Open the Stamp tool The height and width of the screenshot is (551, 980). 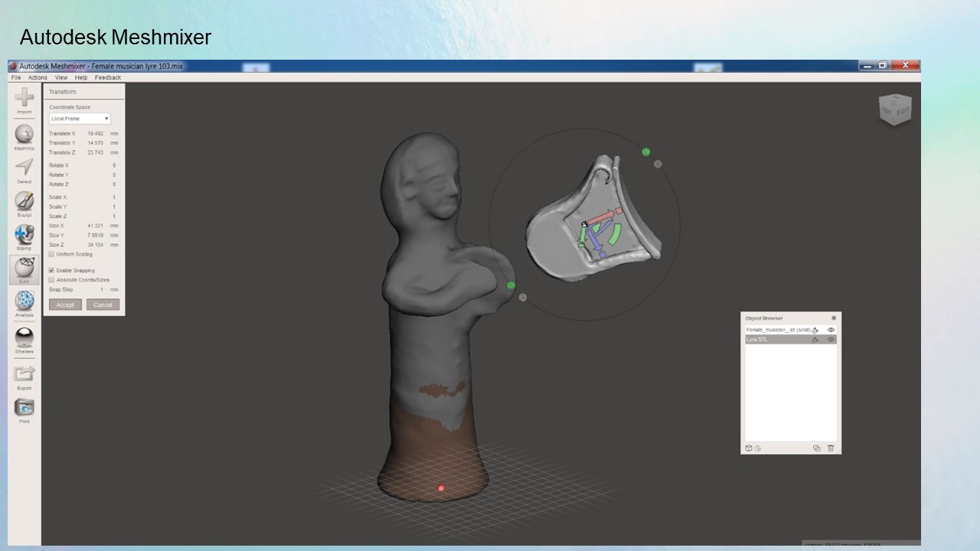tap(24, 234)
